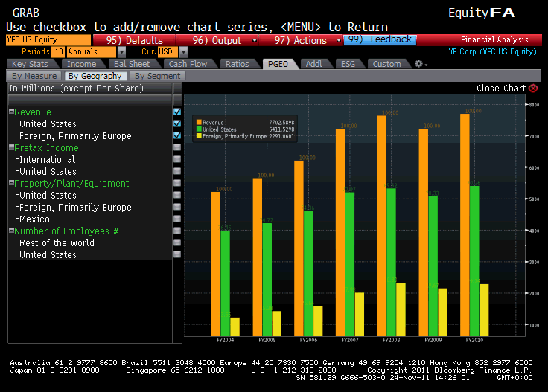Click the VFC US Equity ticker field
548x392 pixels.
pyautogui.click(x=48, y=40)
